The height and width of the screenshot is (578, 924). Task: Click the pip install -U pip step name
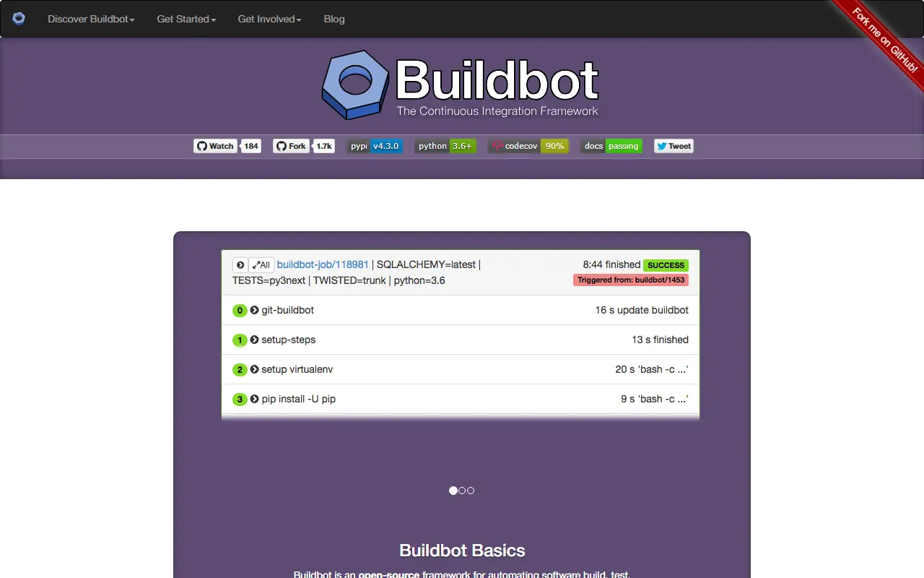pyautogui.click(x=299, y=399)
